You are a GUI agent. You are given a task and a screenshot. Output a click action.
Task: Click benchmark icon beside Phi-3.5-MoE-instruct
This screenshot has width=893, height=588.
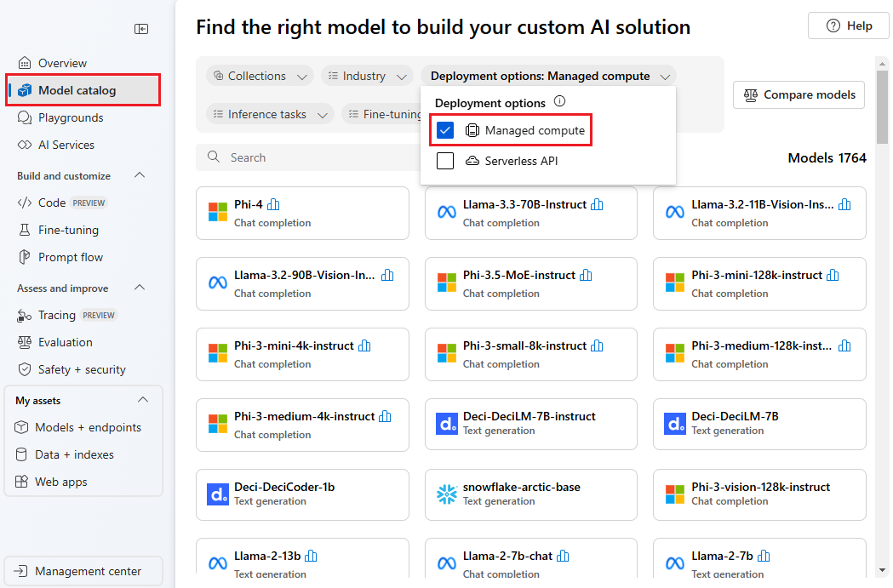(x=586, y=275)
